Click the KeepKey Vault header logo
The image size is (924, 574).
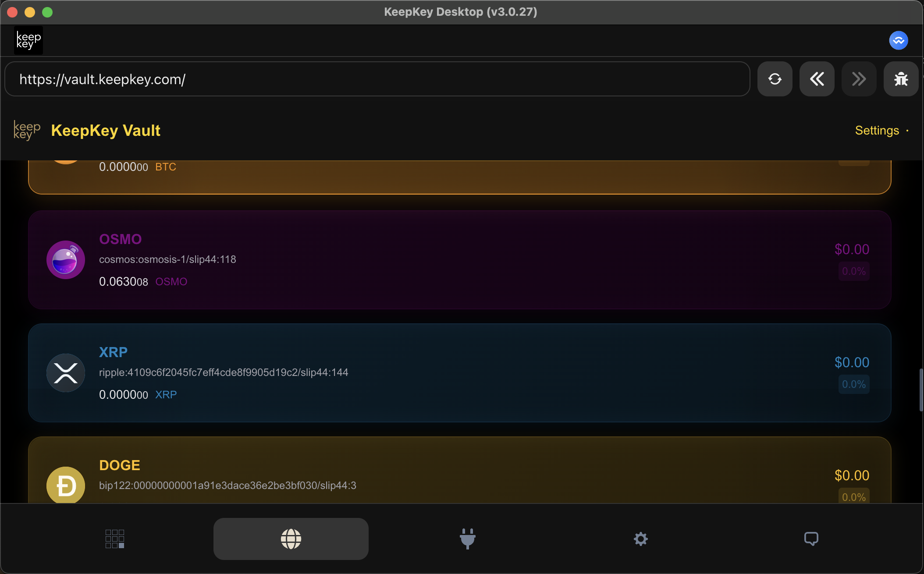point(27,131)
